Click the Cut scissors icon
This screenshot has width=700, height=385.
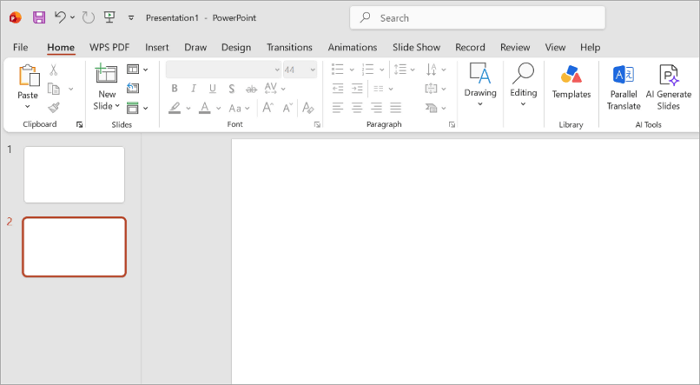pos(54,70)
